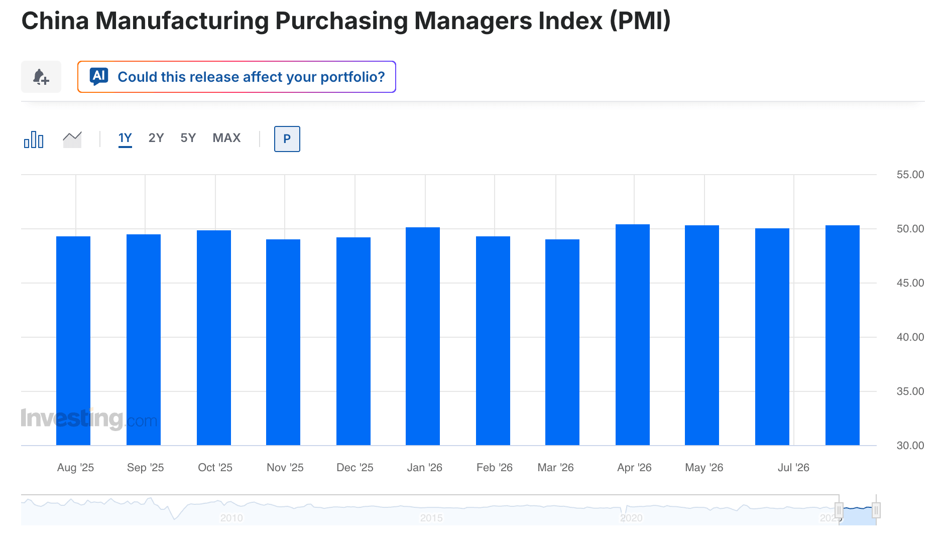945x560 pixels.
Task: Select the 2Y time range
Action: (x=156, y=138)
